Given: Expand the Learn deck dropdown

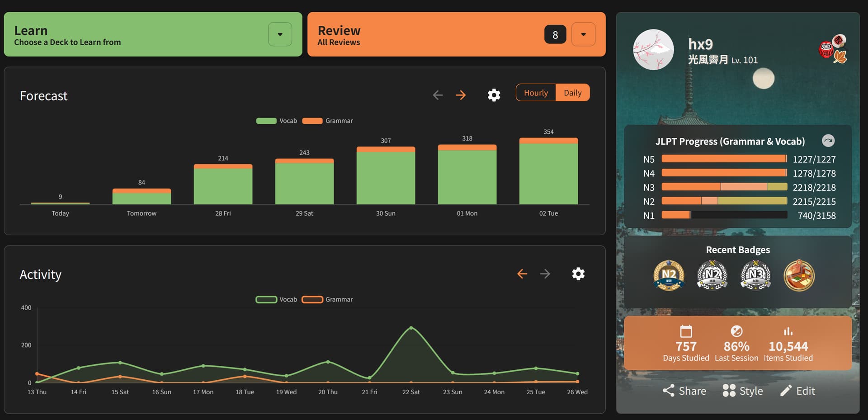Looking at the screenshot, I should click(280, 34).
